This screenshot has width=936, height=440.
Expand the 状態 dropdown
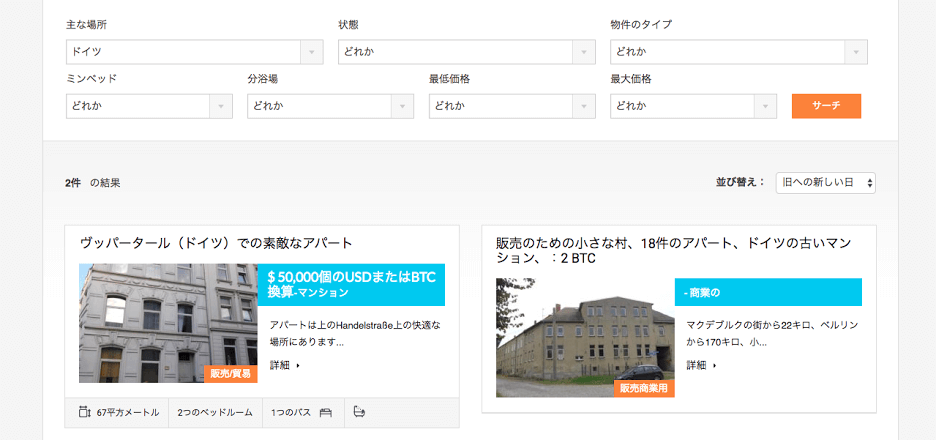pyautogui.click(x=467, y=52)
